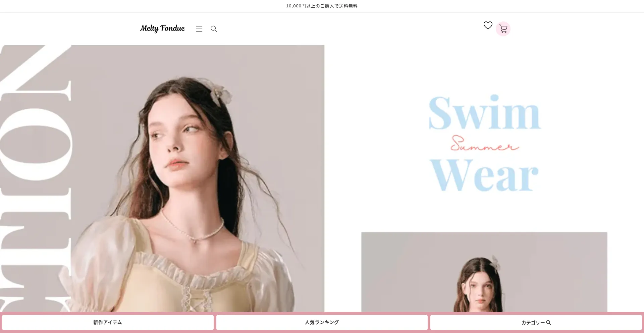
Task: Open the shopping cart icon
Action: point(503,29)
